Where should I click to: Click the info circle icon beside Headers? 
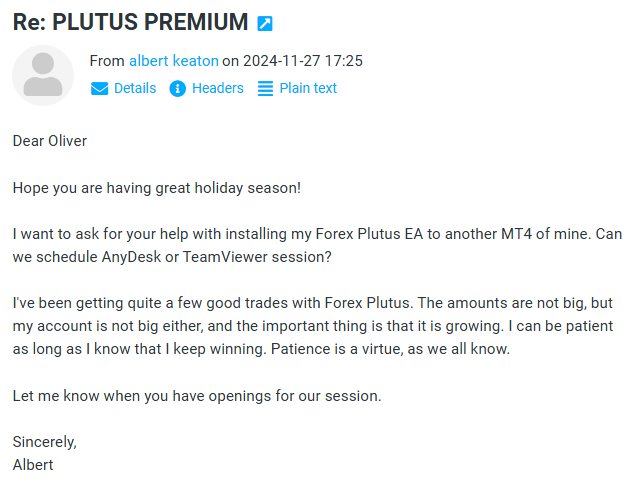(x=177, y=88)
